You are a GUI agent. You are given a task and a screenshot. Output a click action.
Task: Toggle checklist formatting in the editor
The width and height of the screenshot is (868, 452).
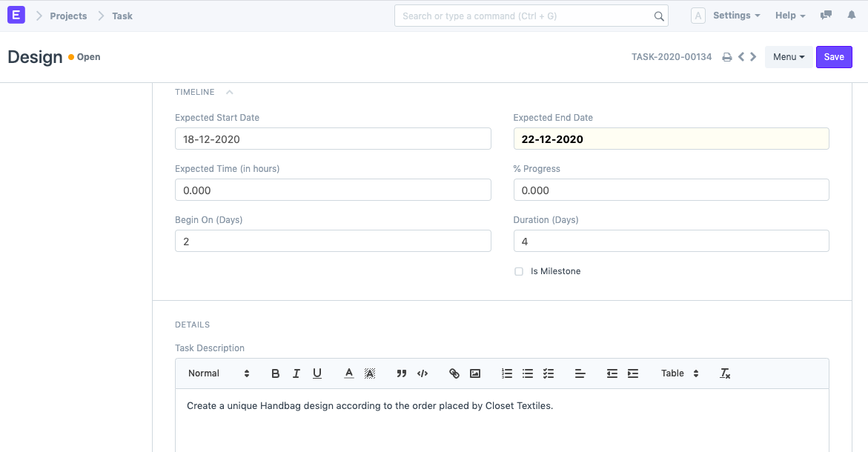pos(548,373)
